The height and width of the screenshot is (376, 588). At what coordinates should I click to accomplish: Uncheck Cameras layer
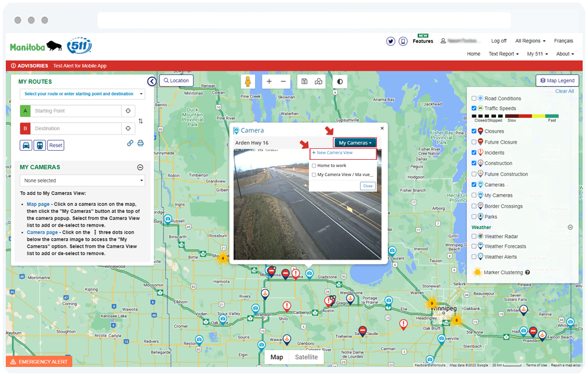pyautogui.click(x=474, y=185)
